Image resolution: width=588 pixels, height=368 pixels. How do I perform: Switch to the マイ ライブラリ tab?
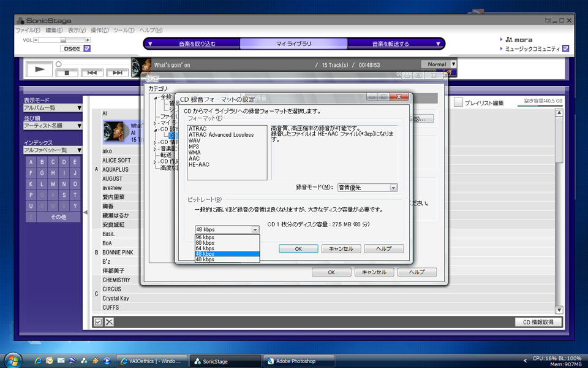[x=293, y=44]
